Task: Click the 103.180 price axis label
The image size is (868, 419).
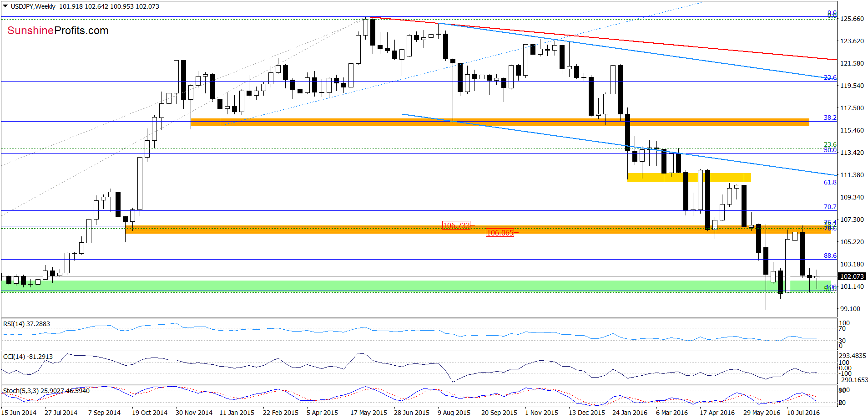Action: 852,264
